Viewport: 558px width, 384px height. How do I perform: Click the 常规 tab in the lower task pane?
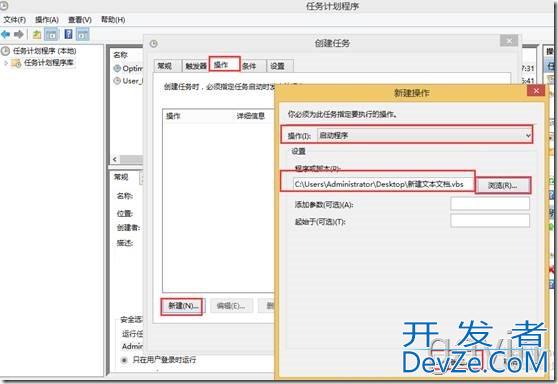coord(121,177)
